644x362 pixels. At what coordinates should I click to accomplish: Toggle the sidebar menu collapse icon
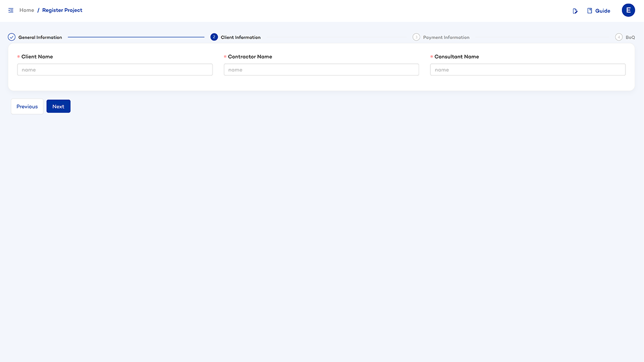point(11,10)
